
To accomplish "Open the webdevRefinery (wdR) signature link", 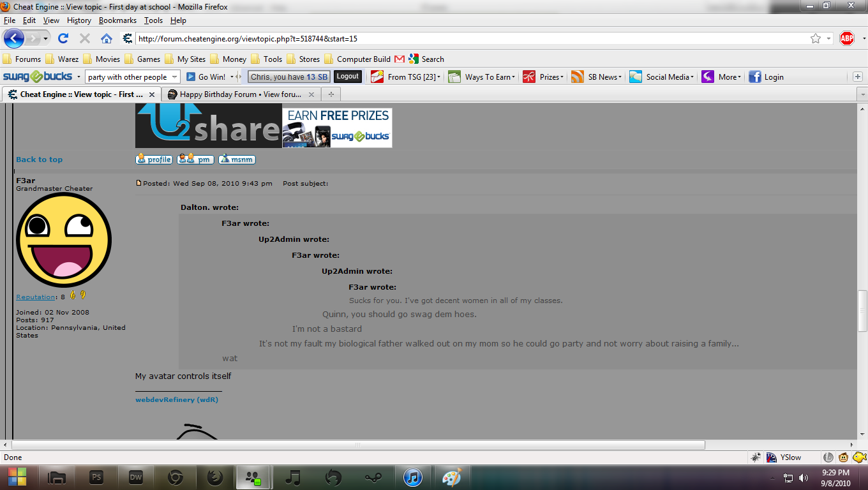I will (x=177, y=399).
